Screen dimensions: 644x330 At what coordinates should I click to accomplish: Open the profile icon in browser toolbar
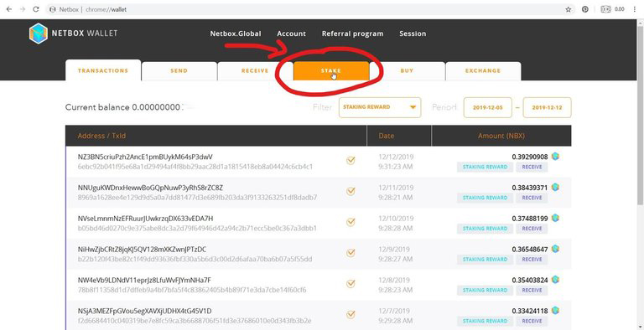(x=585, y=9)
